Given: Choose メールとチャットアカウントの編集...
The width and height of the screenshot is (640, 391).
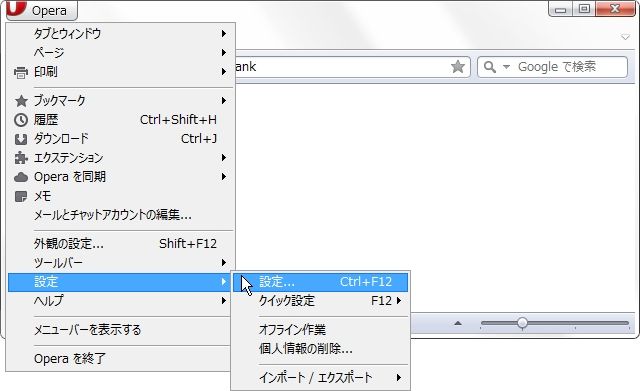Looking at the screenshot, I should coord(121,215).
